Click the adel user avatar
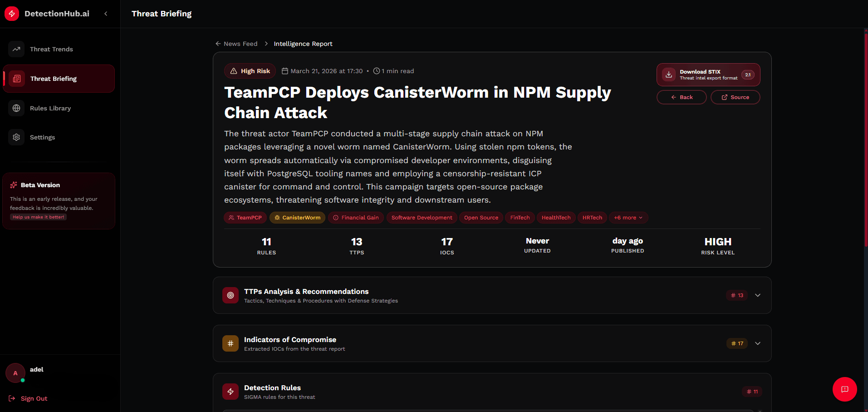Viewport: 868px width, 412px height. point(15,373)
